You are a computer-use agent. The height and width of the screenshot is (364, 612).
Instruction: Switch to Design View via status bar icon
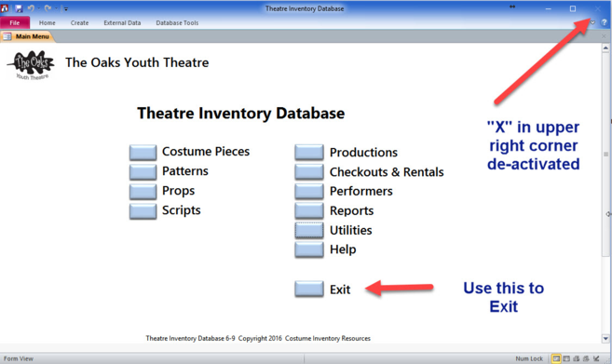(596, 358)
